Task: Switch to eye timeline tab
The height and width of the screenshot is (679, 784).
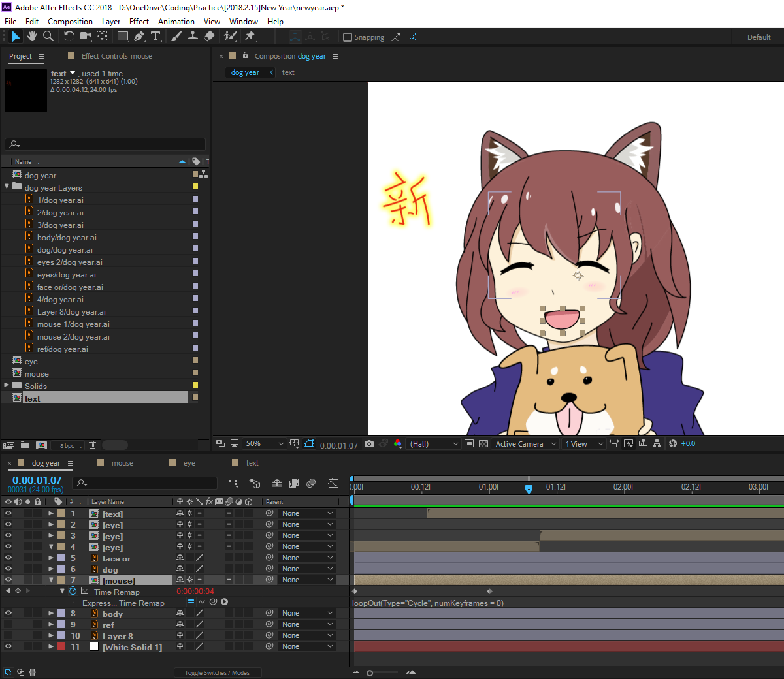Action: click(x=189, y=463)
